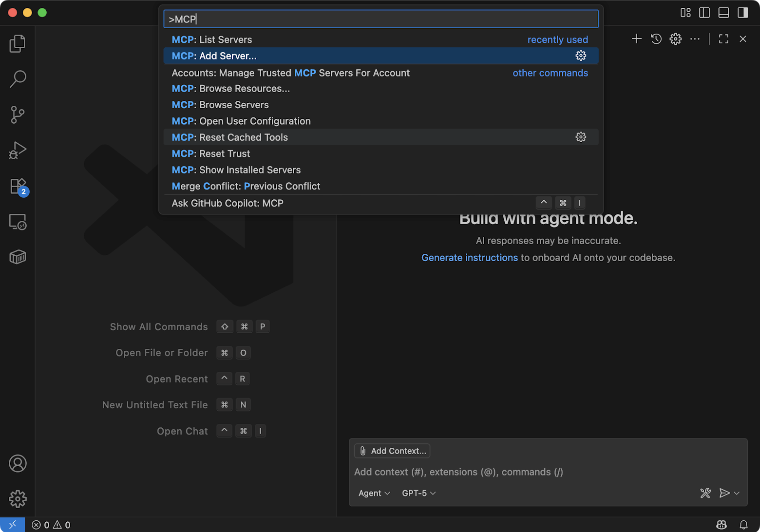Viewport: 760px width, 532px height.
Task: Open the configure tools icon in chat input
Action: (x=705, y=493)
